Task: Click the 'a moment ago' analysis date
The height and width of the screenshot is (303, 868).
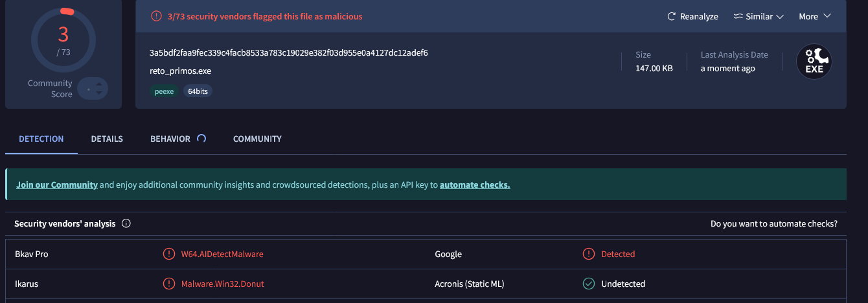Action: (x=728, y=68)
